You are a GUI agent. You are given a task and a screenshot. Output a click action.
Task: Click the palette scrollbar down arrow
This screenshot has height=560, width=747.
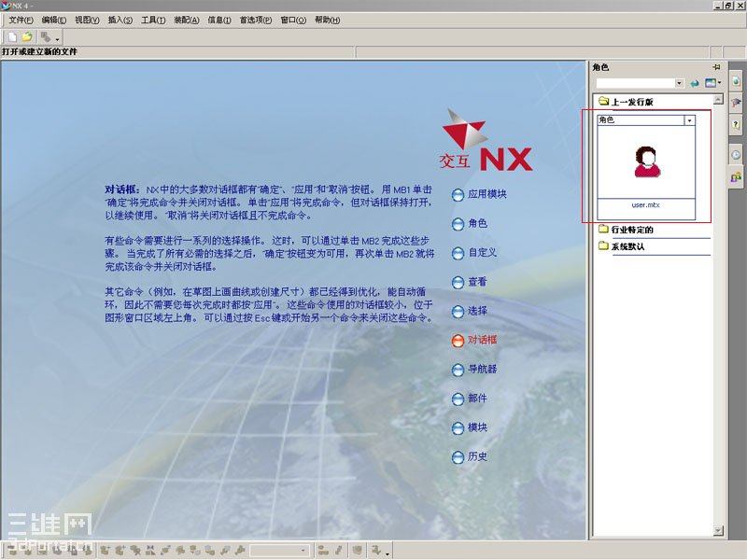point(718,530)
